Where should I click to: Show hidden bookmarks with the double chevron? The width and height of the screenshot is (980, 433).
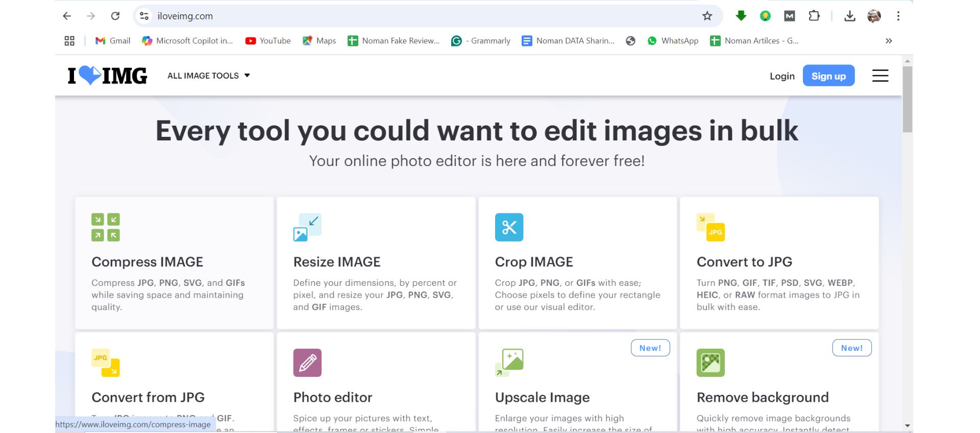[889, 41]
